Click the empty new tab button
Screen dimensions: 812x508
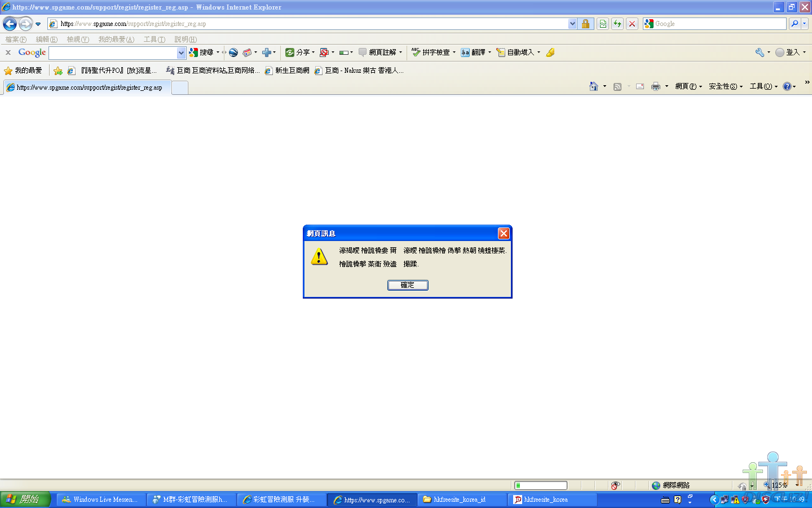pyautogui.click(x=179, y=87)
